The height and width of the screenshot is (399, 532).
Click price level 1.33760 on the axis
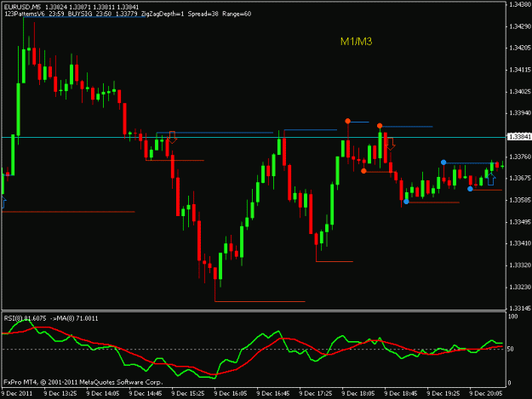pyautogui.click(x=519, y=157)
